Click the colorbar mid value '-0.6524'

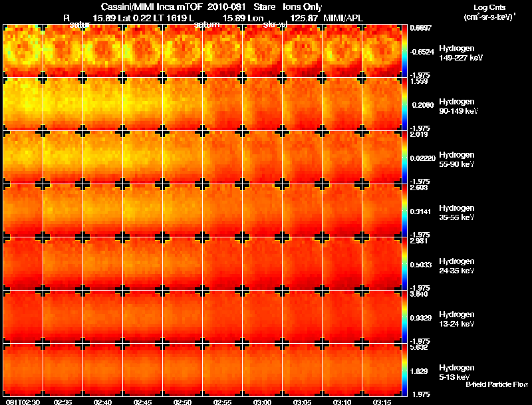pos(422,52)
